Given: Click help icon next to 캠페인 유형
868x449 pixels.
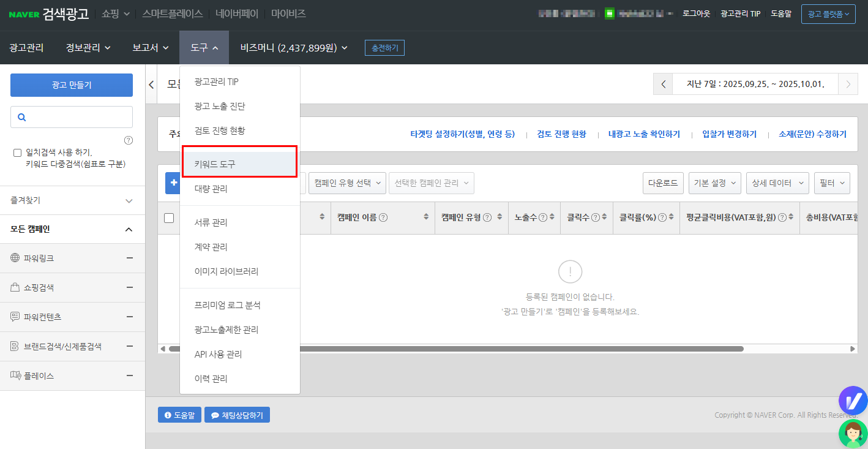Looking at the screenshot, I should [x=487, y=217].
